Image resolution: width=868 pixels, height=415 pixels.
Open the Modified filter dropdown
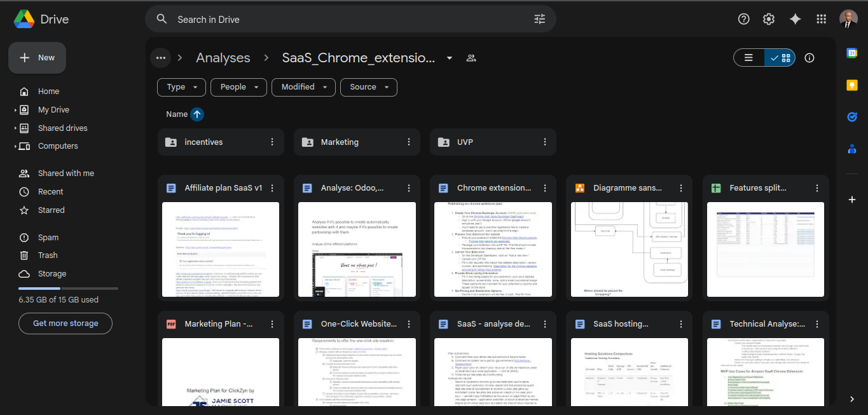[x=303, y=87]
